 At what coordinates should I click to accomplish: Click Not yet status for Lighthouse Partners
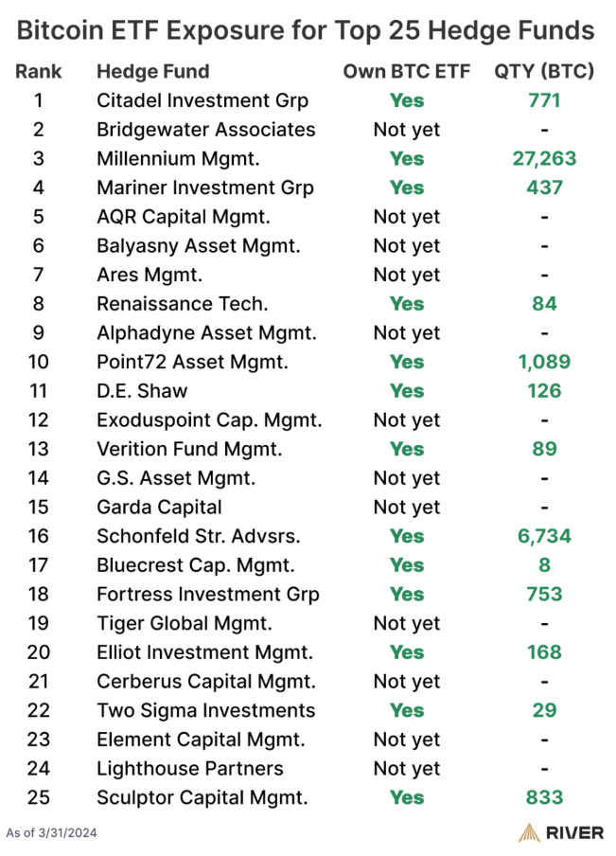(x=407, y=768)
